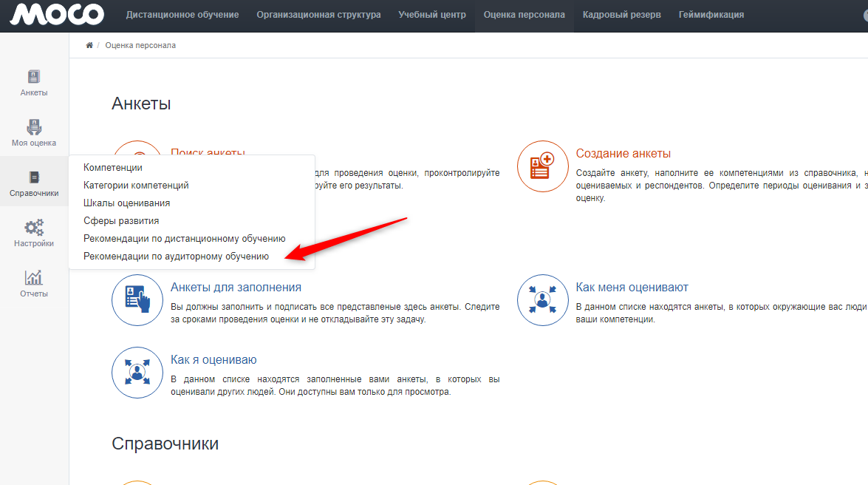Click the home icon in breadcrumb
The image size is (868, 485).
89,46
